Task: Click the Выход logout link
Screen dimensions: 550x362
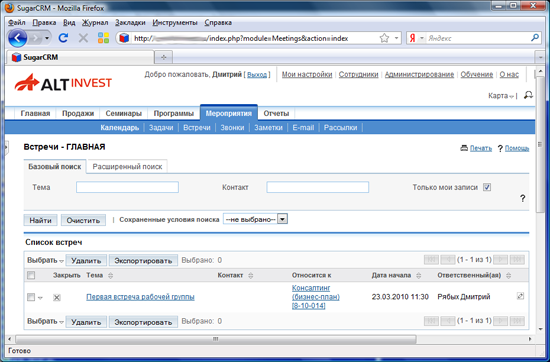Action: [x=257, y=75]
